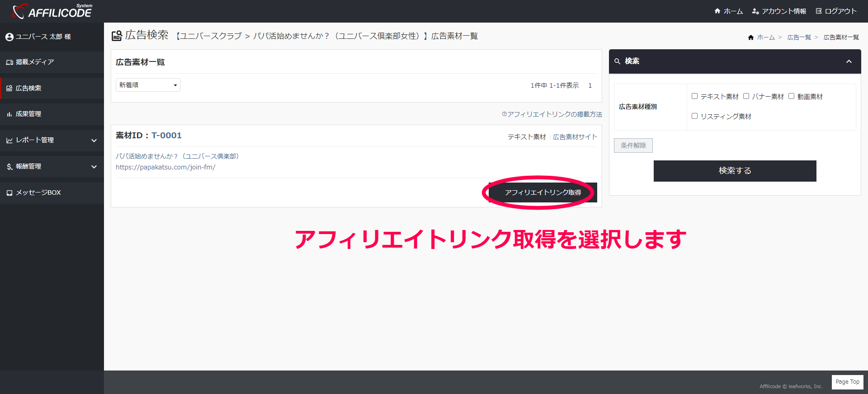868x394 pixels.
Task: Open レポート管理 in the sidebar
Action: (x=52, y=141)
